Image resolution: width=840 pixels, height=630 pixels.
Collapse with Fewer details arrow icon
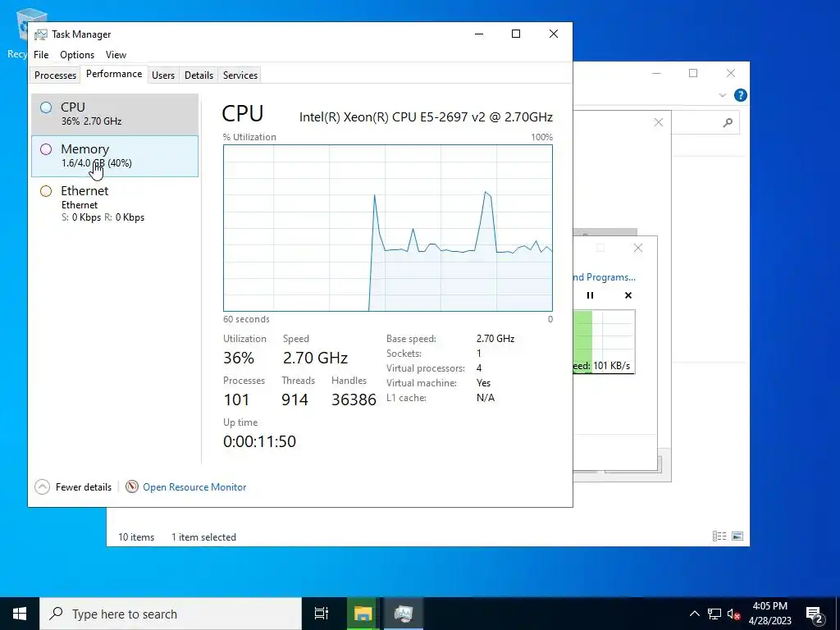[x=43, y=487]
